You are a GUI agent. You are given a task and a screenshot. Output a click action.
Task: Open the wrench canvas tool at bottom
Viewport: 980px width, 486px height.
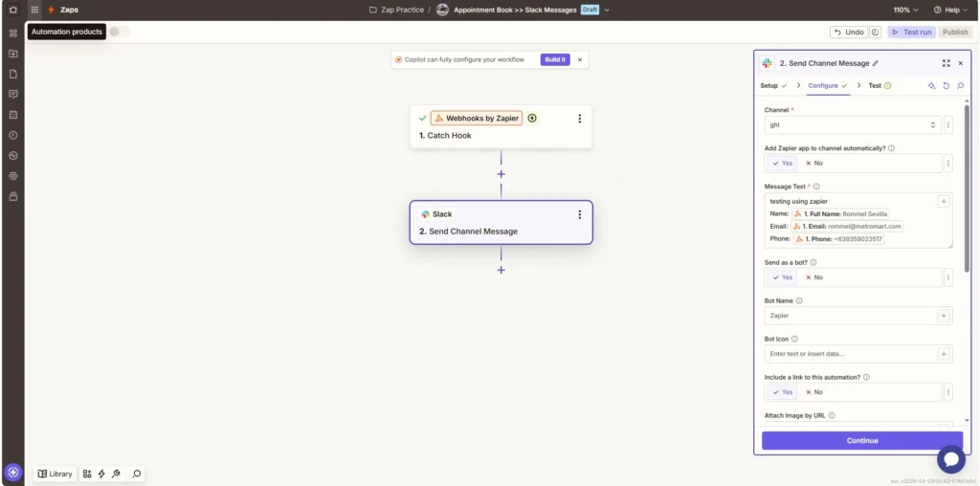tap(116, 474)
